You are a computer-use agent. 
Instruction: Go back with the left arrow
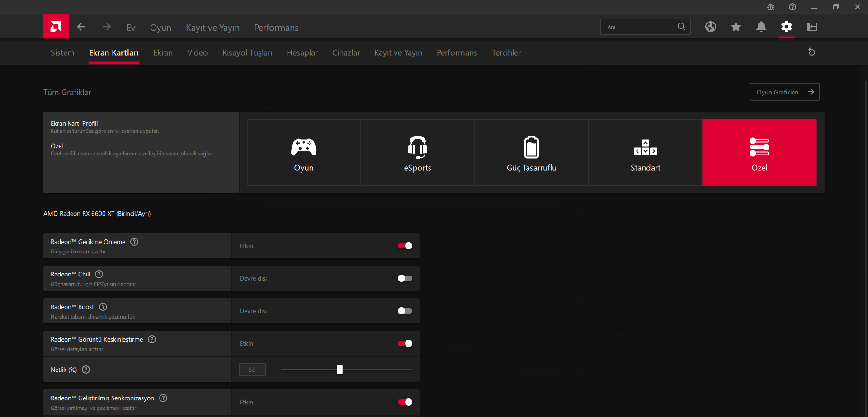point(81,27)
